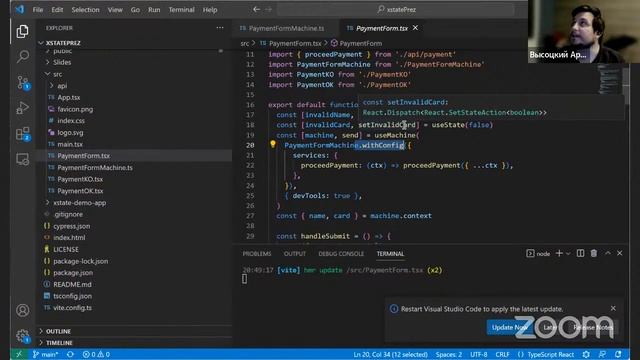Change indentation via Spaces: 2
640x360 pixels.
(449, 354)
